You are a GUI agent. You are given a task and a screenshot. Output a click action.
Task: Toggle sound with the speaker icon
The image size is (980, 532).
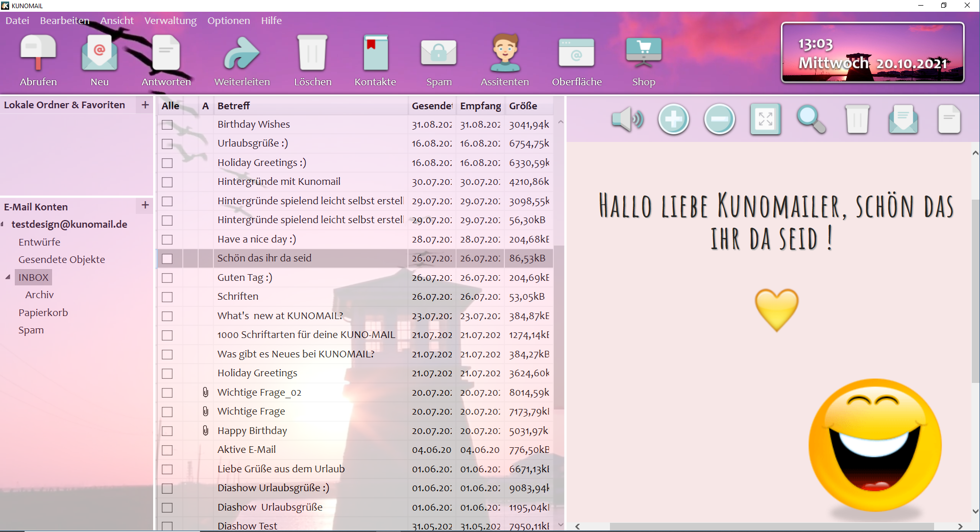point(627,119)
